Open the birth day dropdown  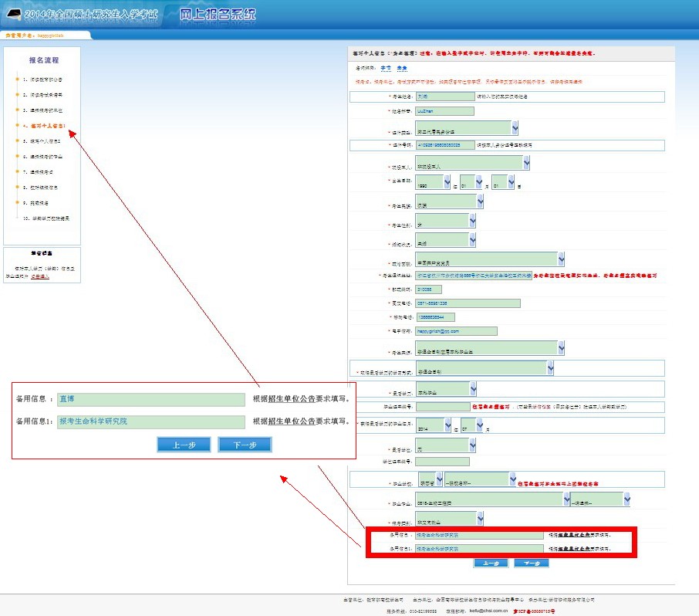point(510,182)
